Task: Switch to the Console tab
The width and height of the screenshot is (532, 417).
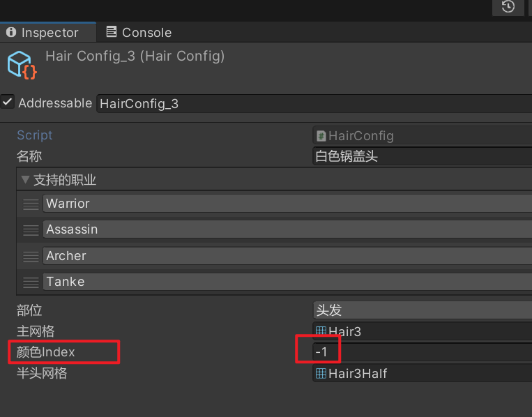Action: click(139, 33)
